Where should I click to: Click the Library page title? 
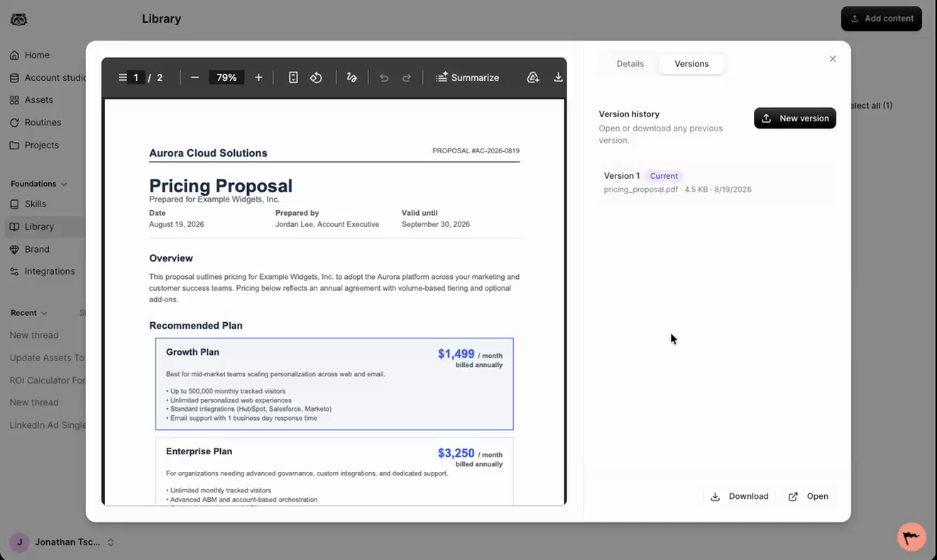pyautogui.click(x=161, y=18)
